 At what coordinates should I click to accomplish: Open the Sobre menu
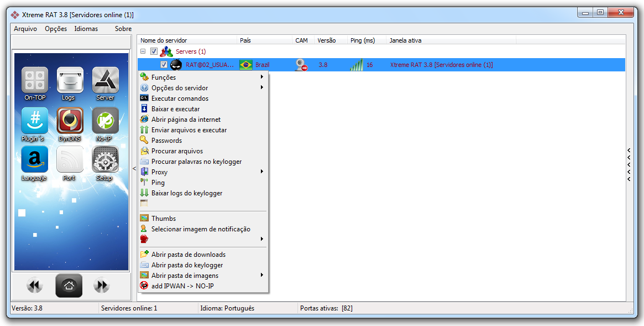click(123, 29)
